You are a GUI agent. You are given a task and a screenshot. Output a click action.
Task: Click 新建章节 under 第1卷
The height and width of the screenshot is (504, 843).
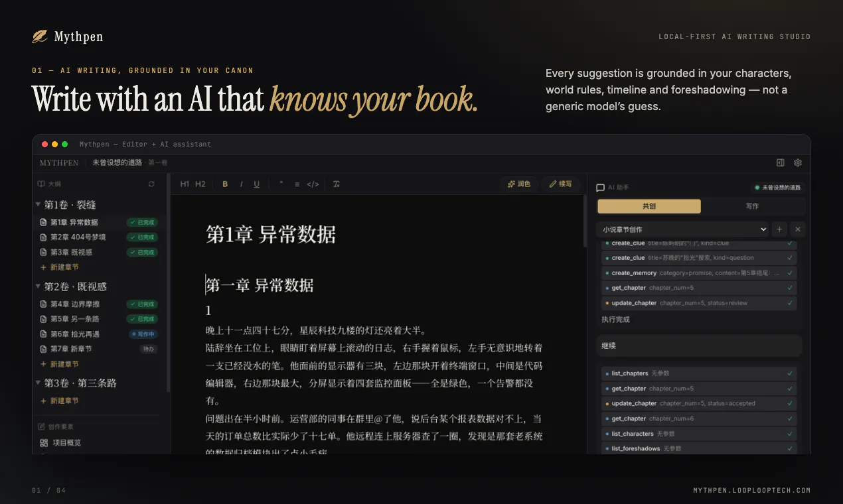click(60, 267)
